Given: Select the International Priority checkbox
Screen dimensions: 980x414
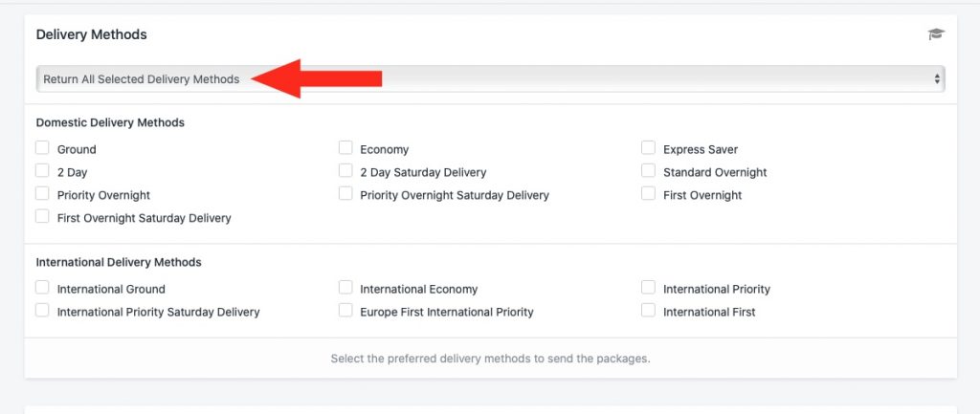Looking at the screenshot, I should [648, 287].
